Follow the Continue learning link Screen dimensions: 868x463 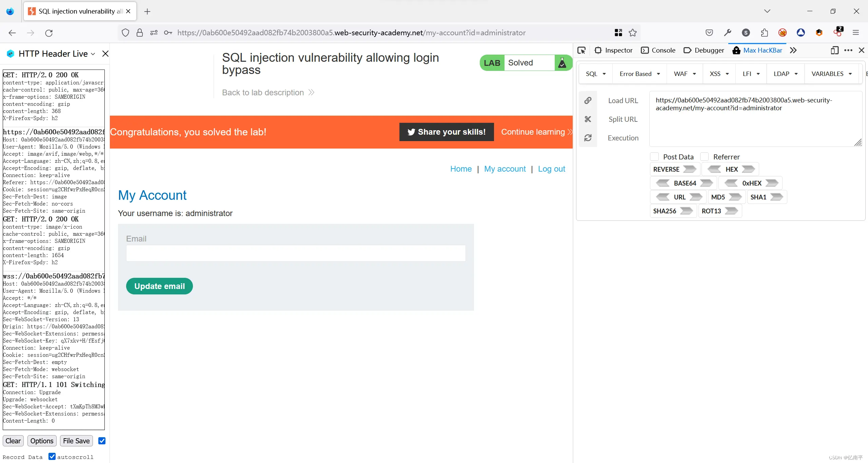coord(537,132)
